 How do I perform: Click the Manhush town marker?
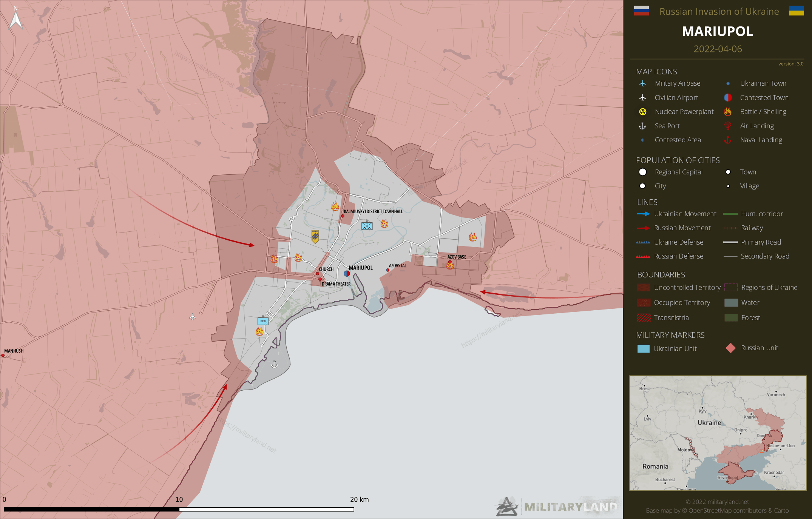coord(3,355)
